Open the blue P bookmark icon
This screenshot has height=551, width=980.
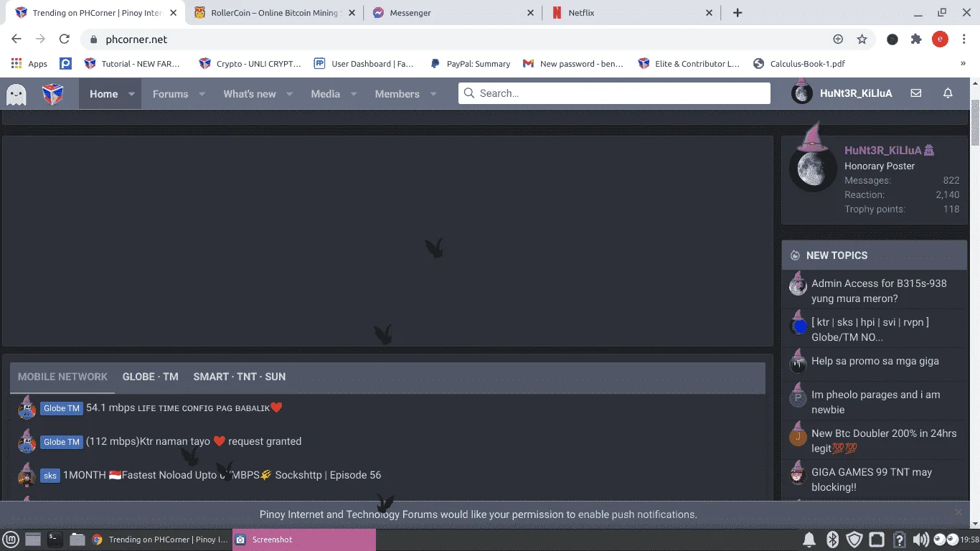click(x=65, y=64)
